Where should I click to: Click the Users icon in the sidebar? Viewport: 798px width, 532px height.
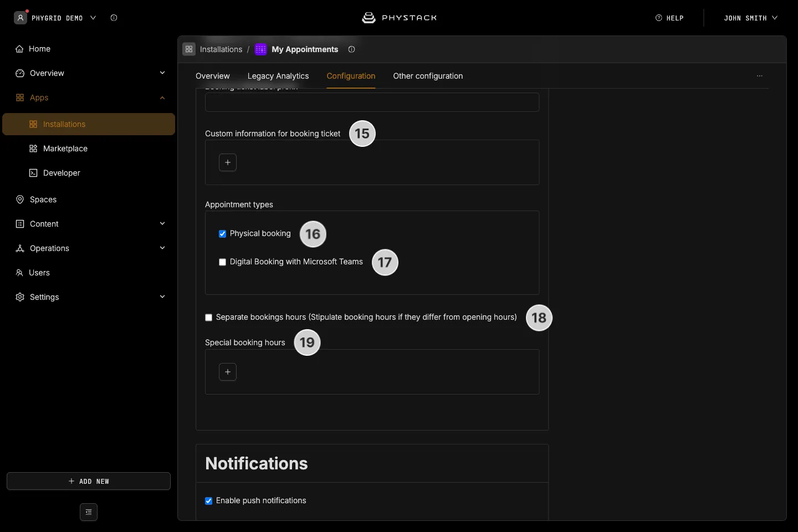(19, 273)
